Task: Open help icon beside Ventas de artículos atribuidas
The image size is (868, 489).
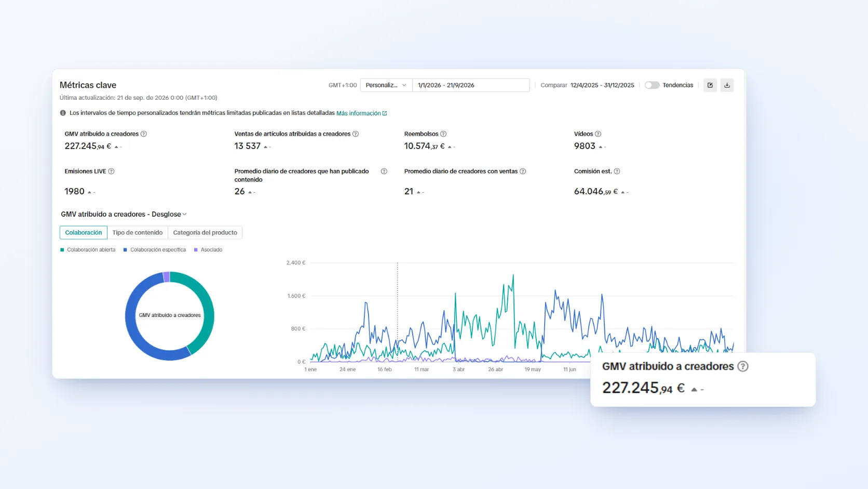Action: 356,134
